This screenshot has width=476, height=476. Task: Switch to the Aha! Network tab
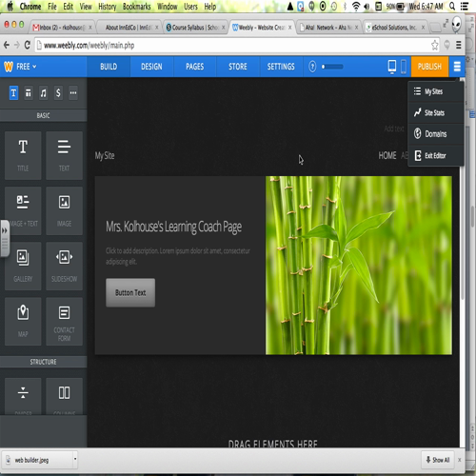point(328,28)
